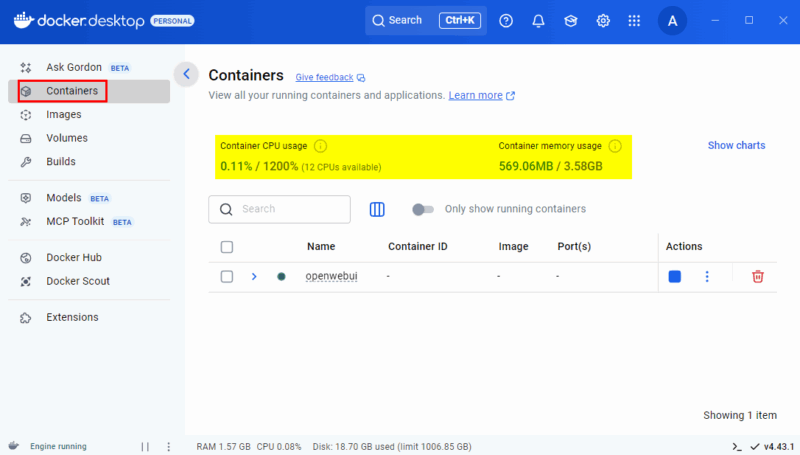Click the Builds wrench icon
Viewport: 800px width, 455px height.
[x=26, y=162]
